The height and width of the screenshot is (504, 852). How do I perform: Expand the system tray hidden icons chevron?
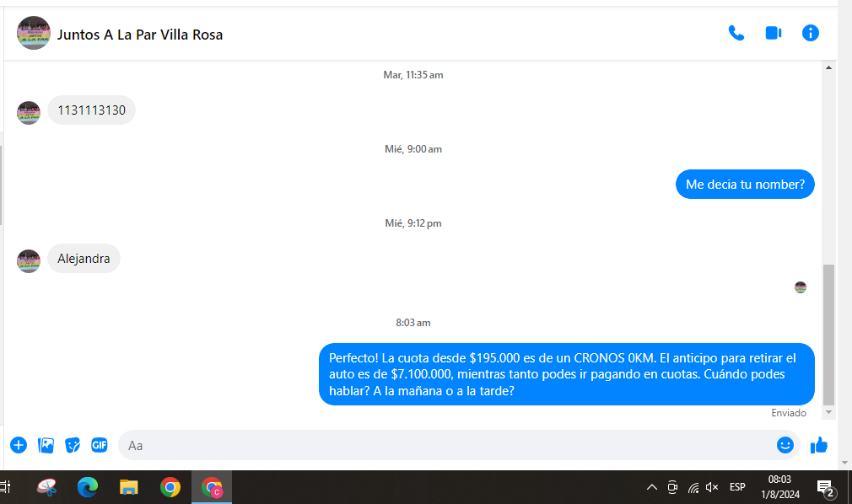[x=651, y=487]
